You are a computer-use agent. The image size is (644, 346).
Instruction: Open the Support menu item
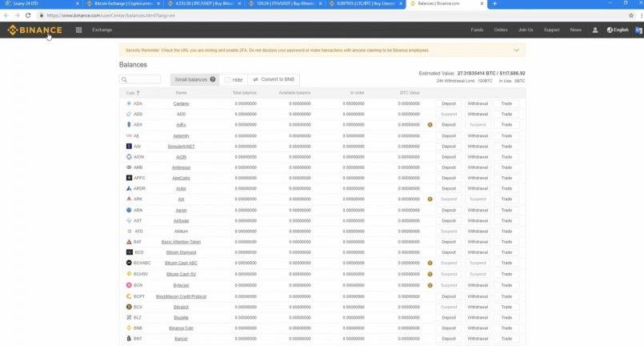click(x=551, y=30)
